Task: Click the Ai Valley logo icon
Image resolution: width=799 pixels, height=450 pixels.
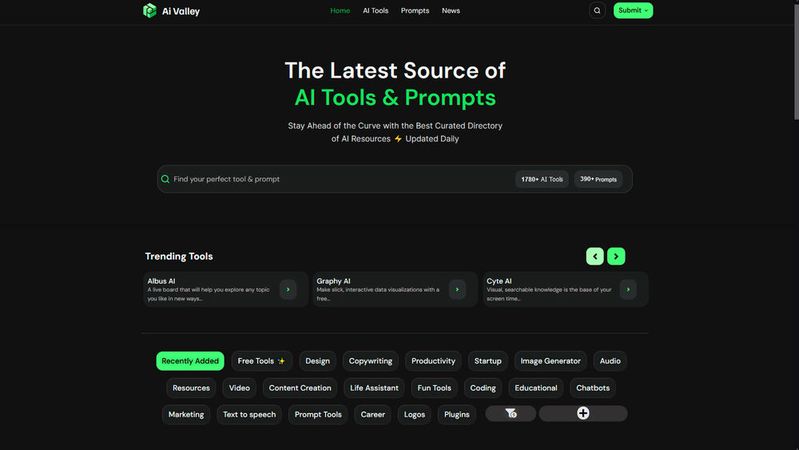Action: point(149,11)
